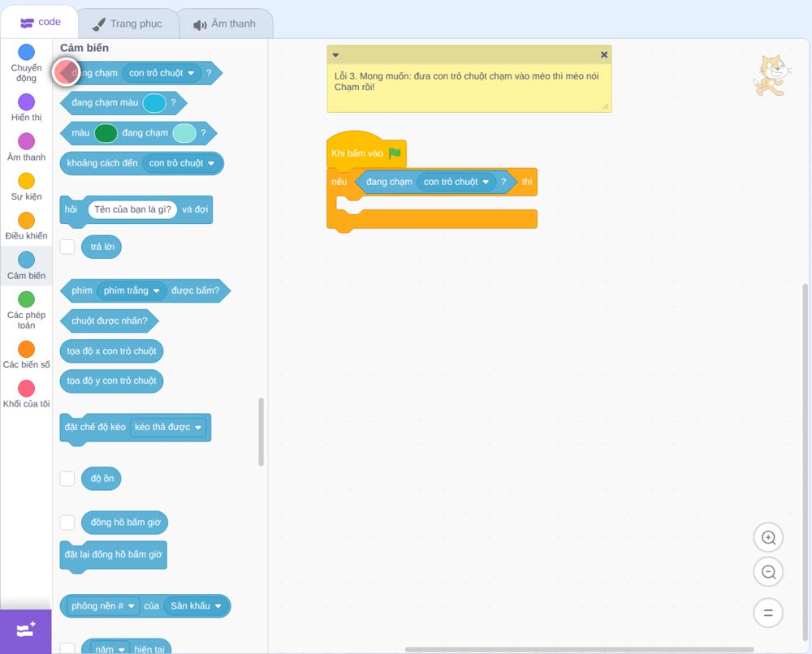Edit the Tên của bạn là gì? field
This screenshot has height=654, width=812.
[x=132, y=209]
